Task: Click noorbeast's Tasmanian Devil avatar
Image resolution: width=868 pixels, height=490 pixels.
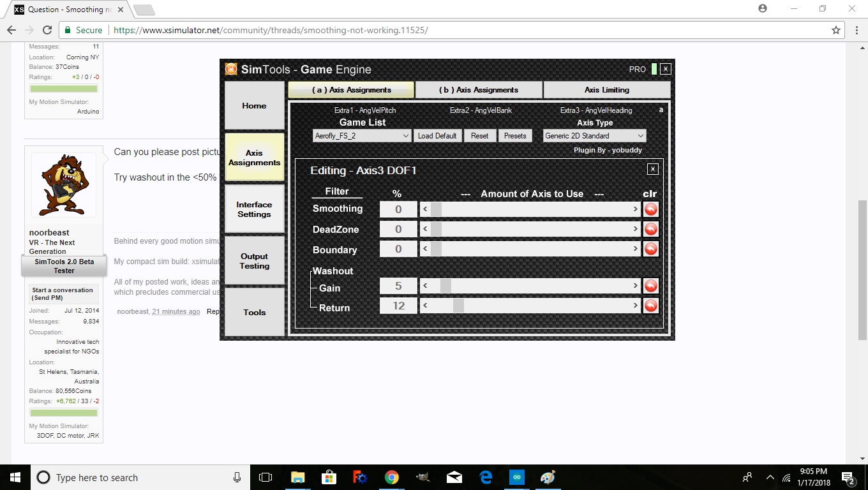Action: click(64, 185)
